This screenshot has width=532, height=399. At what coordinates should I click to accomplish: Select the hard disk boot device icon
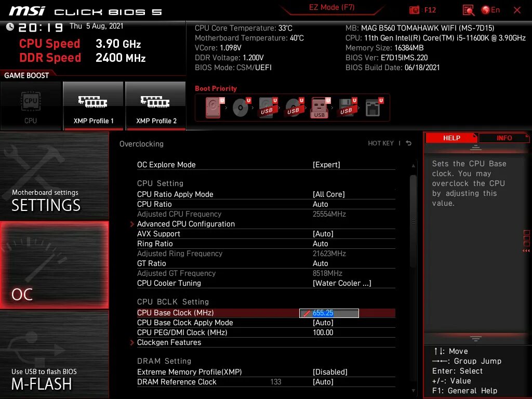pyautogui.click(x=215, y=108)
